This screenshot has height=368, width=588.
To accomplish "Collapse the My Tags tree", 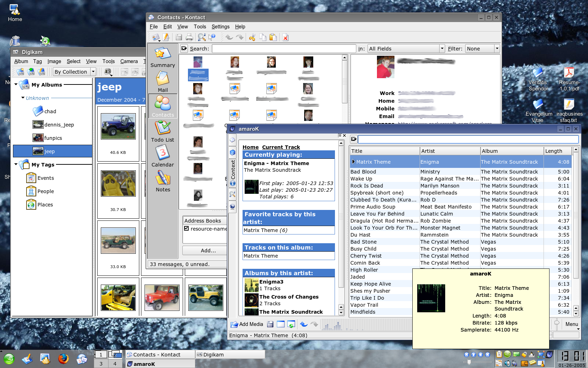I will pyautogui.click(x=16, y=164).
